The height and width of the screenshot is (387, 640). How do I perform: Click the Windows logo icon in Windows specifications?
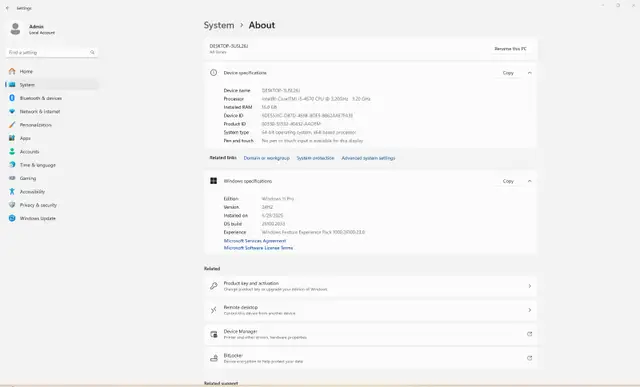click(213, 181)
